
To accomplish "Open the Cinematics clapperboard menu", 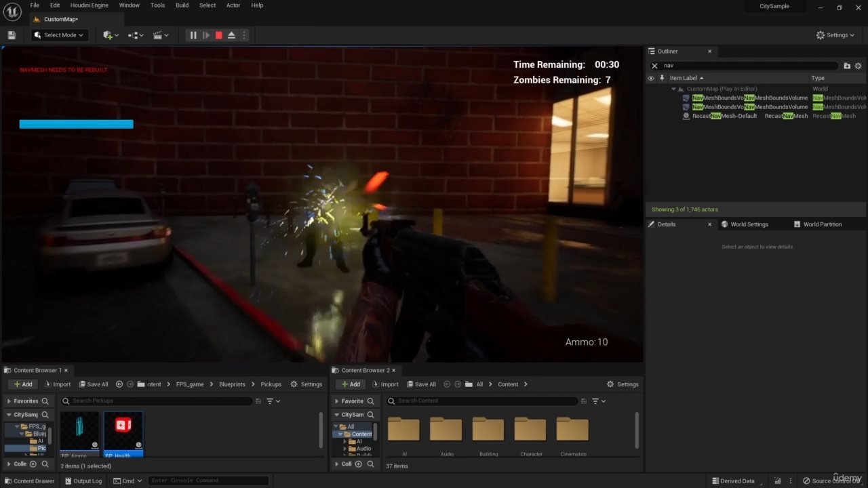I will (160, 35).
